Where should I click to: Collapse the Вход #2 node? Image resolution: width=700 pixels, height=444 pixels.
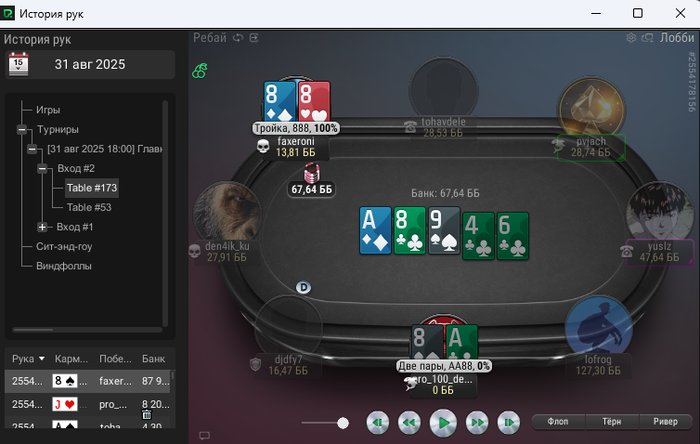[42, 168]
